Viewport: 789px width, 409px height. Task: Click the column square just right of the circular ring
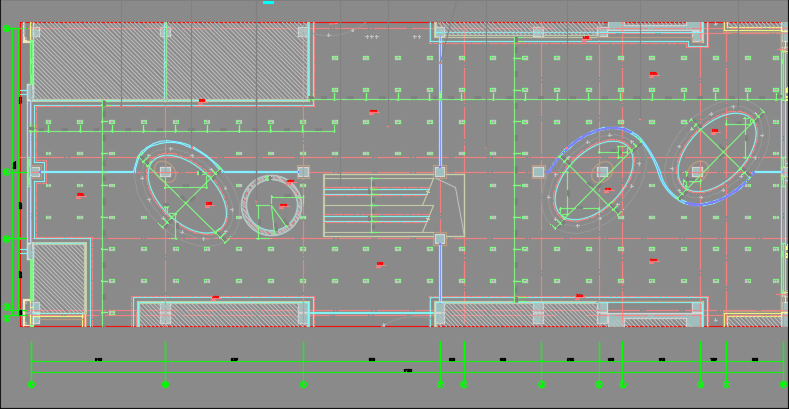tap(303, 172)
